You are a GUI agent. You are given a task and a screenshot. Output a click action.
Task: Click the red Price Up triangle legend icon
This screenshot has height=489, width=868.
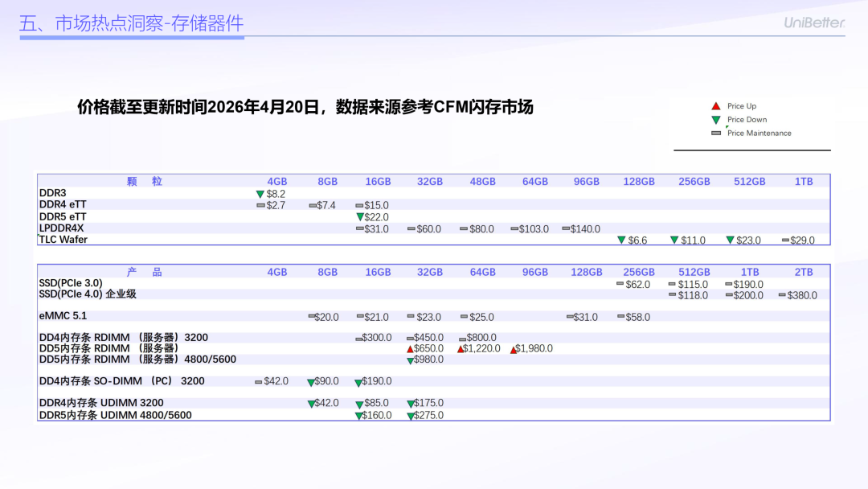(x=716, y=106)
